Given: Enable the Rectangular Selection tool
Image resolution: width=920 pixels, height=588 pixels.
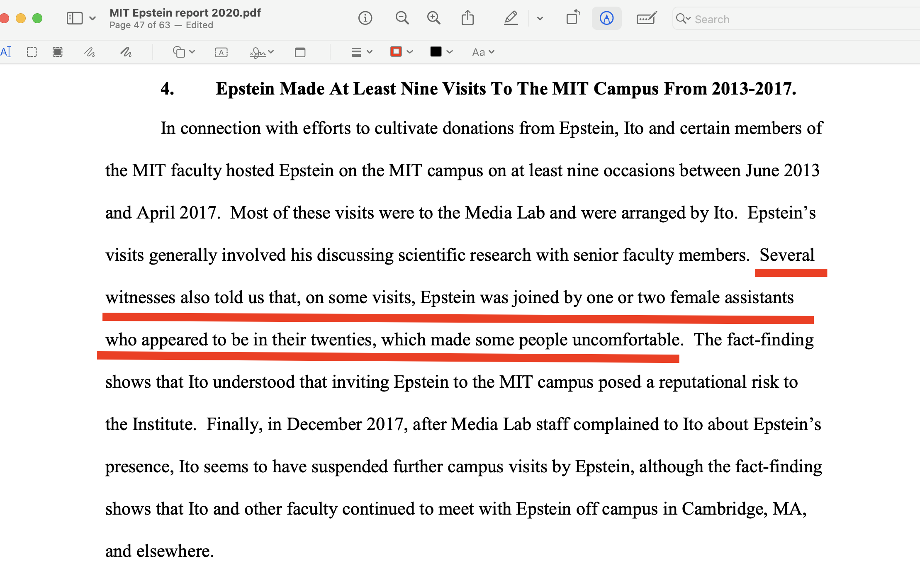Looking at the screenshot, I should pyautogui.click(x=32, y=52).
